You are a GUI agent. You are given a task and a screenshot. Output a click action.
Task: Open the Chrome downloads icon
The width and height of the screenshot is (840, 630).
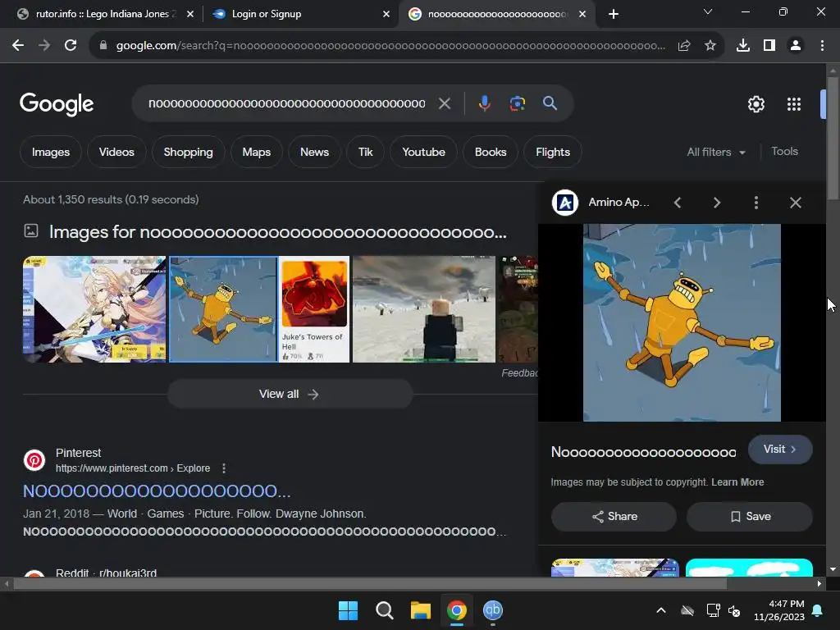(x=742, y=46)
